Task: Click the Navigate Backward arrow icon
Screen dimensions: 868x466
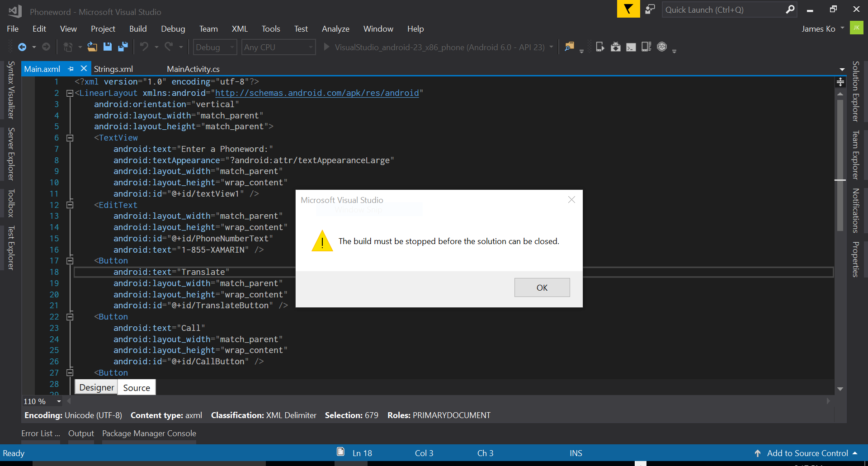Action: (22, 47)
